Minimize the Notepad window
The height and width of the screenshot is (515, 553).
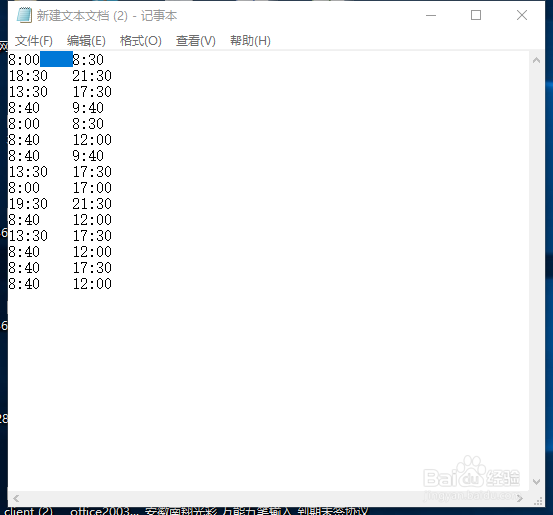point(431,16)
